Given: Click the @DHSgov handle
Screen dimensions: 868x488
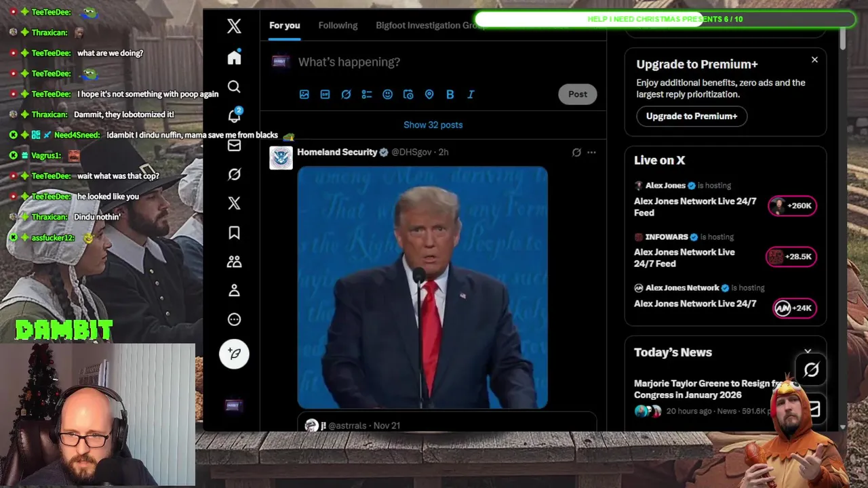Looking at the screenshot, I should click(x=411, y=152).
